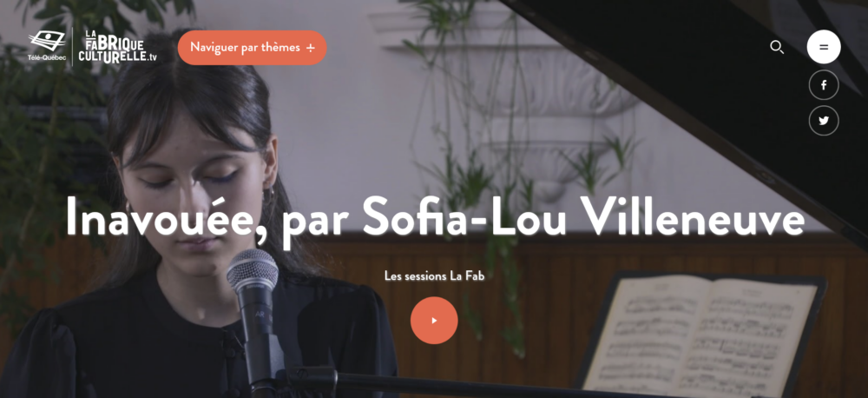The height and width of the screenshot is (398, 868).
Task: Click the sheet music in hero image
Action: coord(702,336)
